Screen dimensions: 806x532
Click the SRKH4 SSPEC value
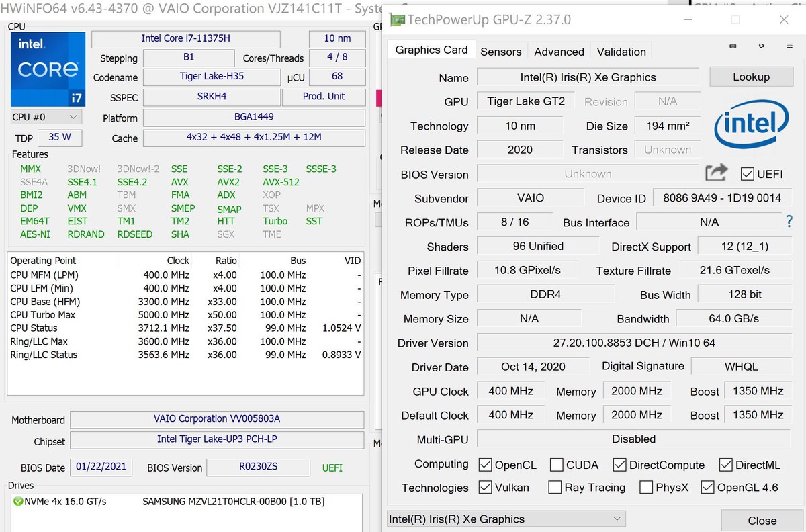[x=212, y=97]
